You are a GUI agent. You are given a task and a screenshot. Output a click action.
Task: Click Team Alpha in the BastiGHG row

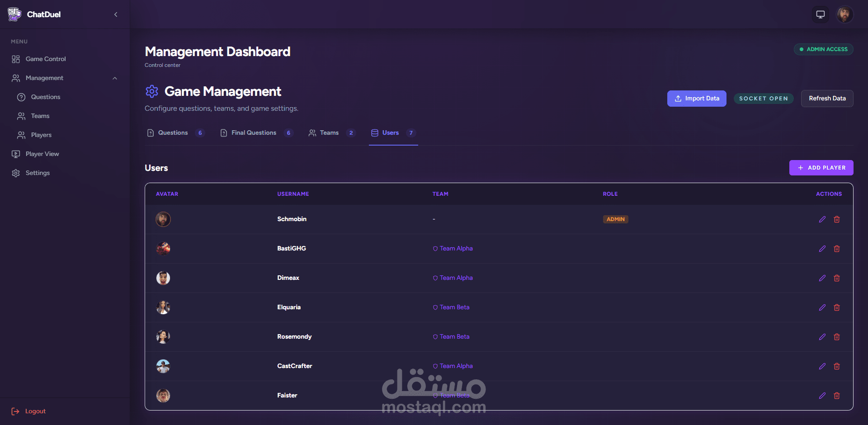click(x=453, y=249)
